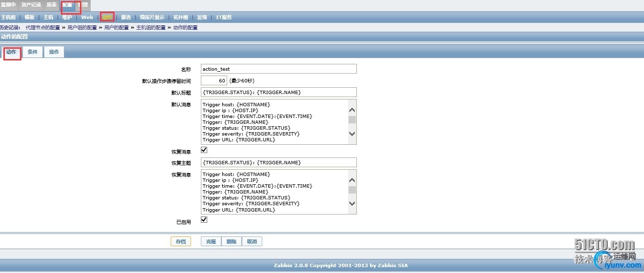
Task: Click the 恢复主题 label
Action: [181, 163]
